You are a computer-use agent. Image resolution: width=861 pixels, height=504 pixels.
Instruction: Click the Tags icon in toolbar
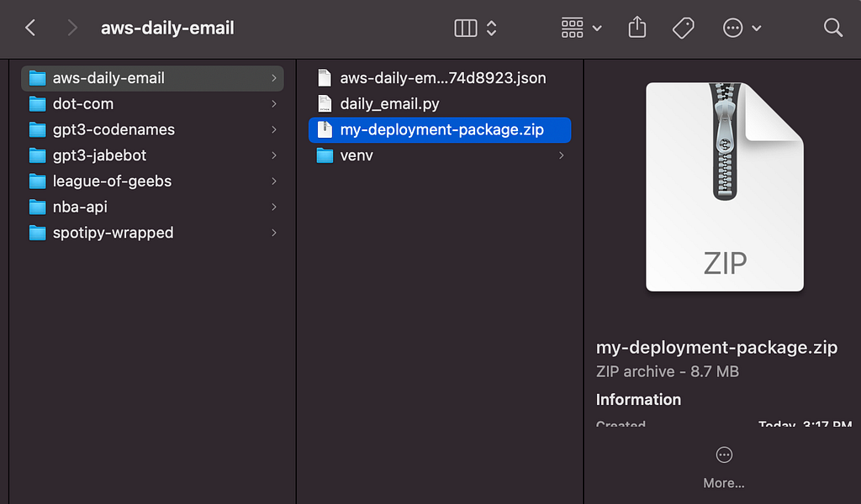tap(683, 28)
